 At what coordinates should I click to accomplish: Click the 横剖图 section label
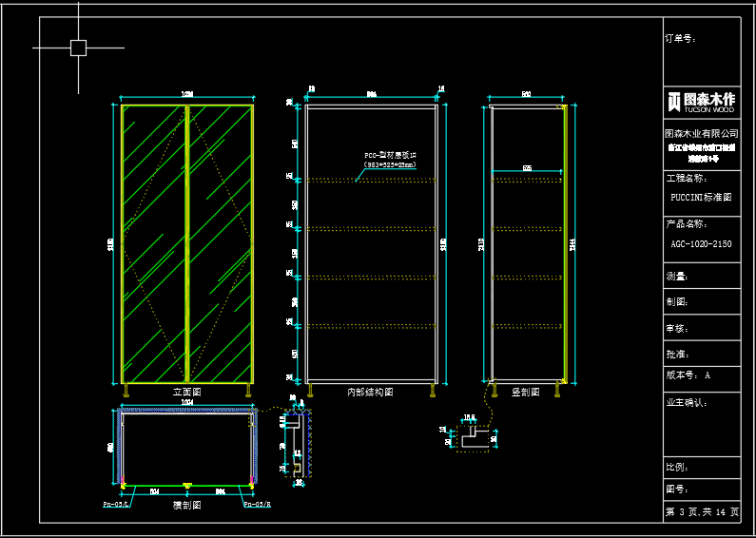click(186, 505)
